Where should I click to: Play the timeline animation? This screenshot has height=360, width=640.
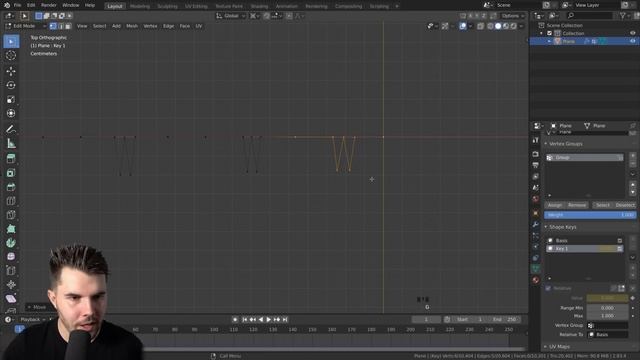coord(269,320)
